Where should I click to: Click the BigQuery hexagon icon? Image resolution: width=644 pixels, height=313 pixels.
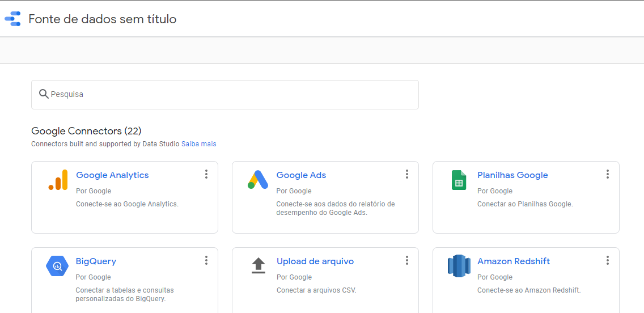pos(57,266)
